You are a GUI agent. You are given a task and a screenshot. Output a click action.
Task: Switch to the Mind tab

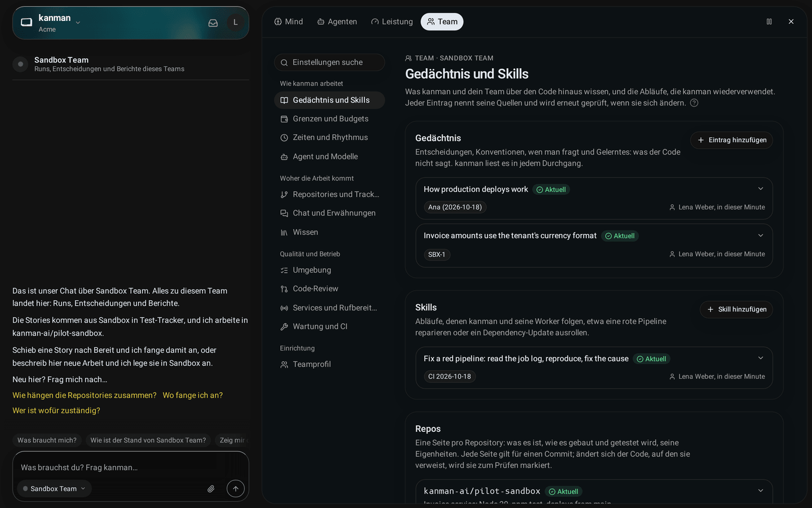point(289,21)
